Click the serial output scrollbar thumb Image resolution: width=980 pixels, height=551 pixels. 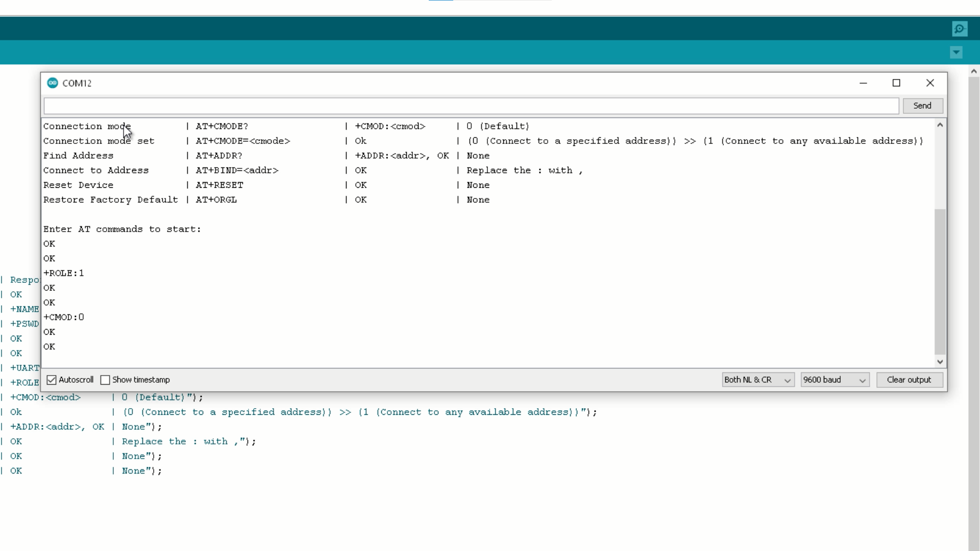[940, 281]
